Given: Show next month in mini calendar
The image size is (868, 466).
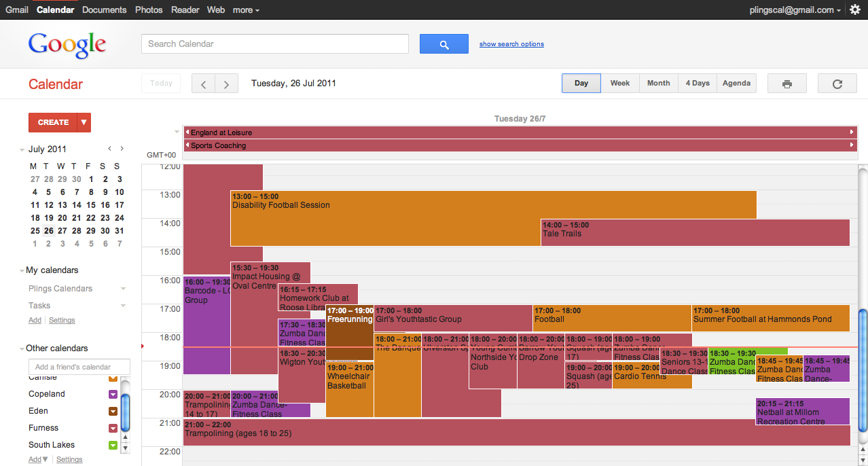Looking at the screenshot, I should pos(122,149).
